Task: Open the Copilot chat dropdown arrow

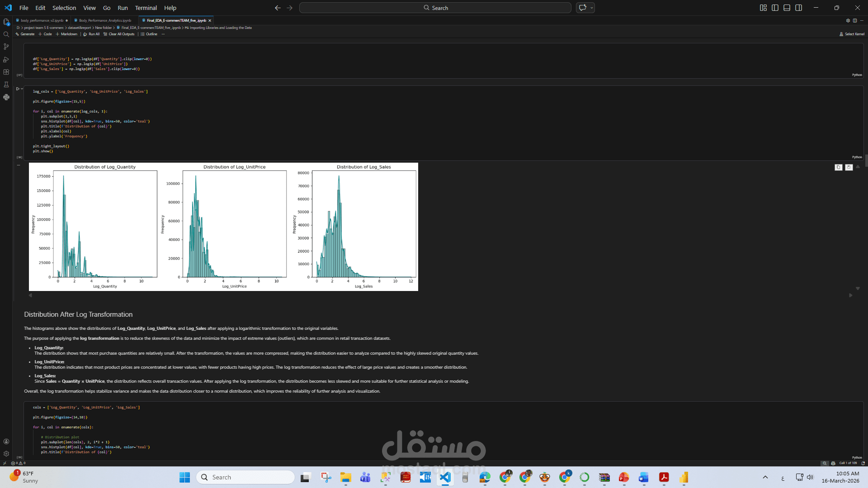Action: (x=591, y=8)
